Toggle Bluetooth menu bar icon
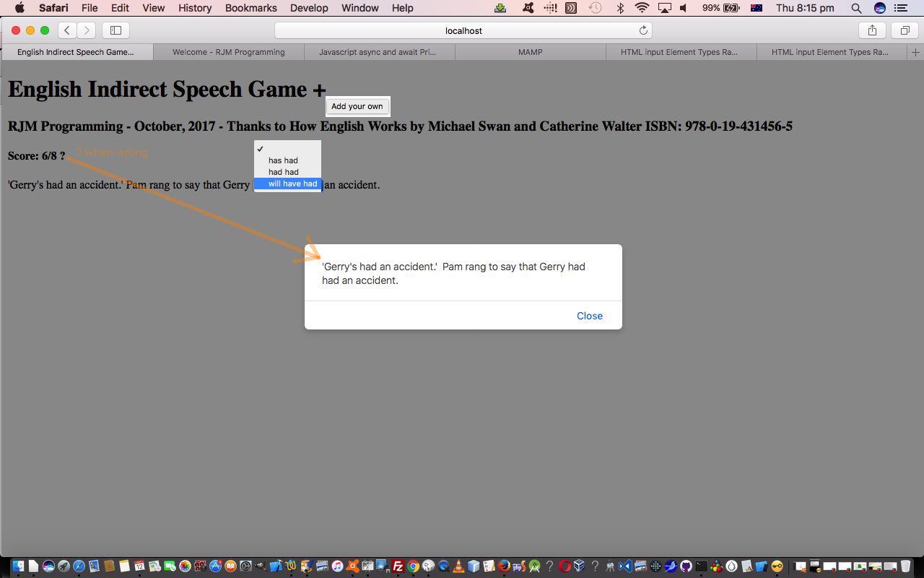Viewport: 924px width, 578px height. pos(620,8)
